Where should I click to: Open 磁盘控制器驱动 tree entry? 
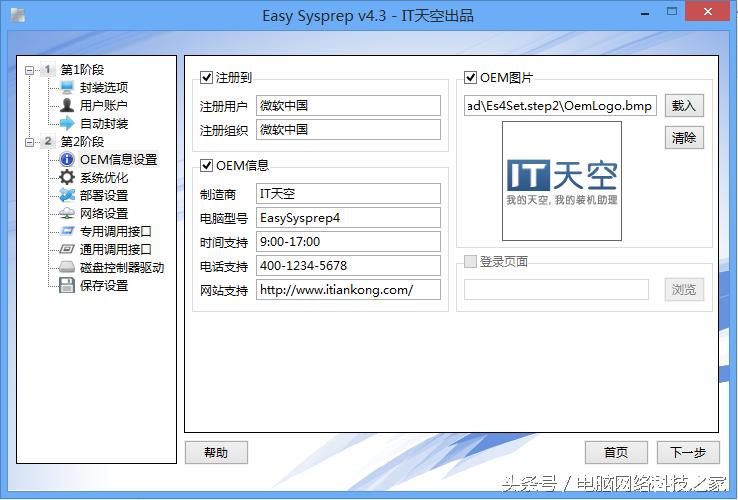(122, 267)
